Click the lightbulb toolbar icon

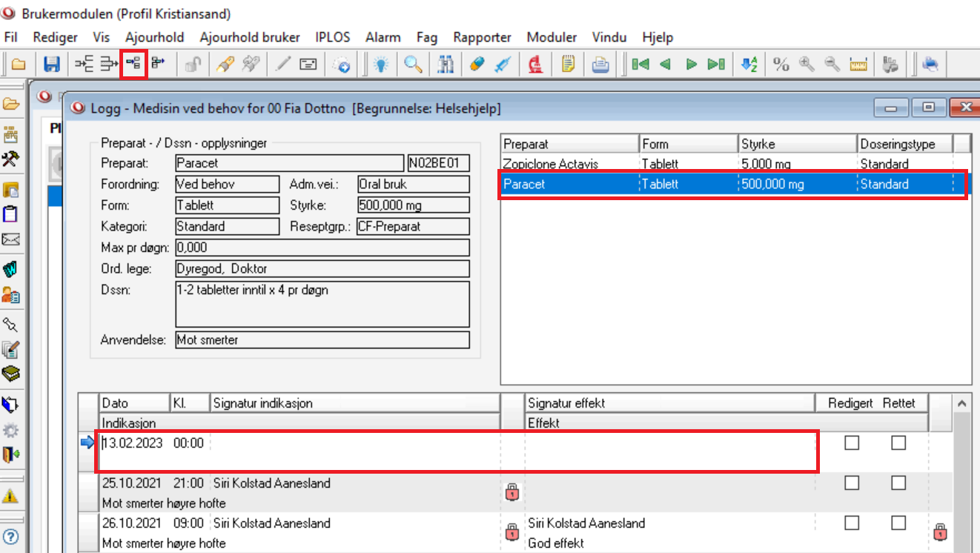tap(380, 64)
